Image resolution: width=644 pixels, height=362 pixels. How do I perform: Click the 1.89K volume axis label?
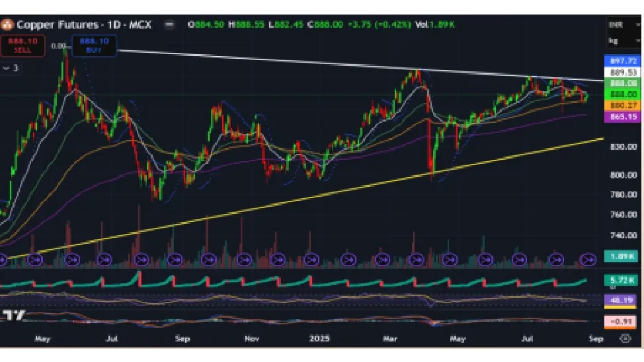tap(622, 256)
